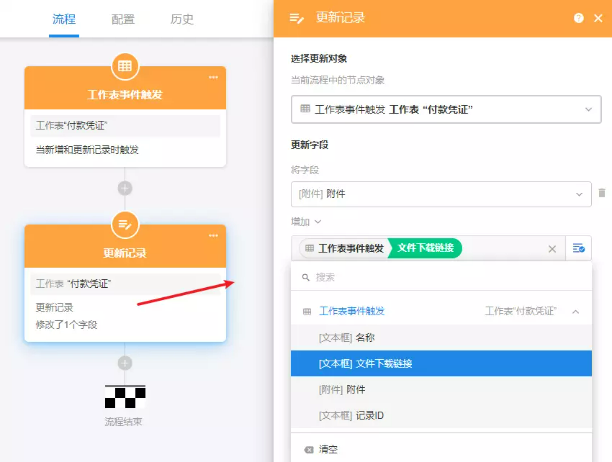Click the 搜索 search box

[x=441, y=277]
